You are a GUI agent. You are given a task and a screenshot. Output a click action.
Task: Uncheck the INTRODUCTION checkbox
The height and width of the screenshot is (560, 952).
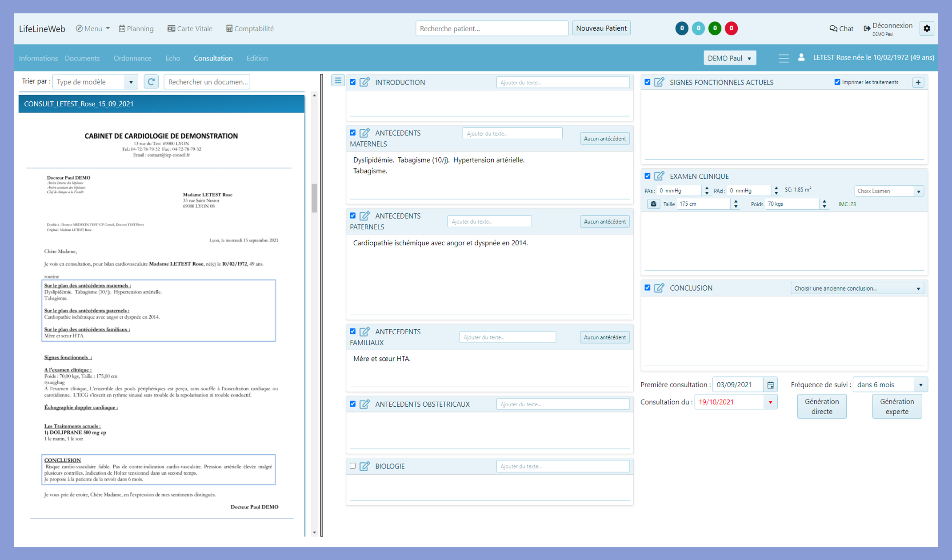point(352,82)
